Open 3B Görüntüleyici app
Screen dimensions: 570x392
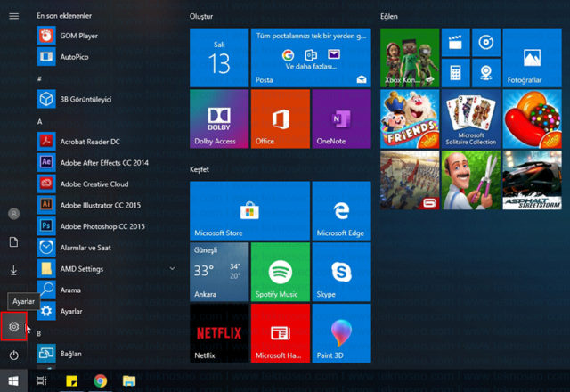coord(105,99)
